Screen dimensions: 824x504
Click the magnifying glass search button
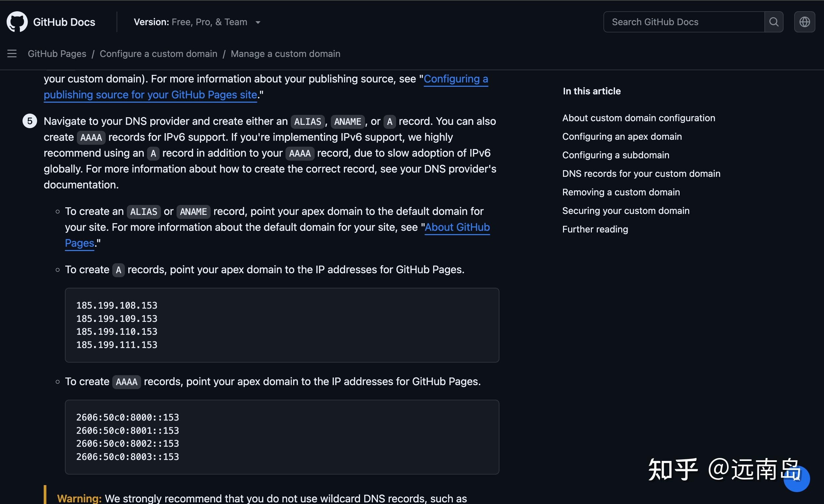pyautogui.click(x=774, y=22)
